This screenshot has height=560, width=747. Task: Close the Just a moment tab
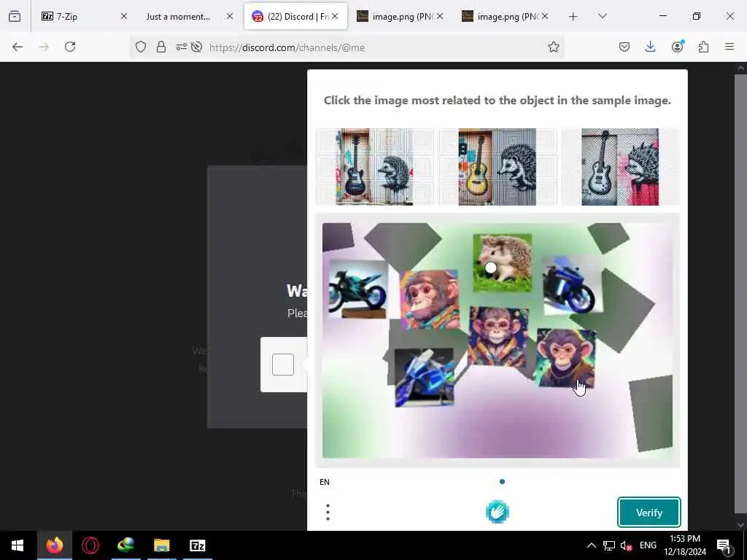point(230,17)
